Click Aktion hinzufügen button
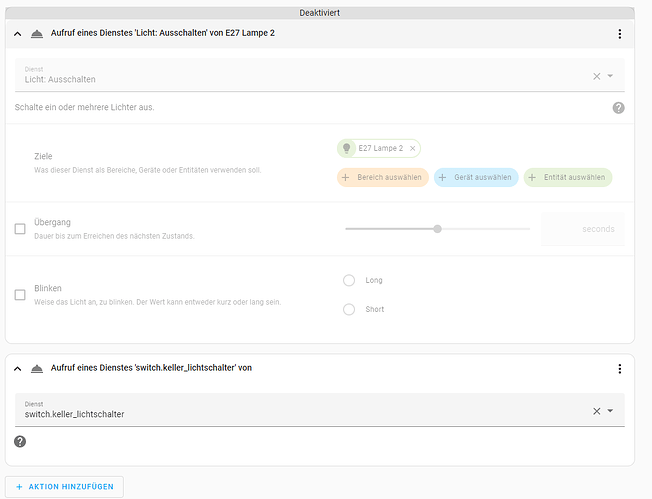This screenshot has height=499, width=652. coord(64,487)
